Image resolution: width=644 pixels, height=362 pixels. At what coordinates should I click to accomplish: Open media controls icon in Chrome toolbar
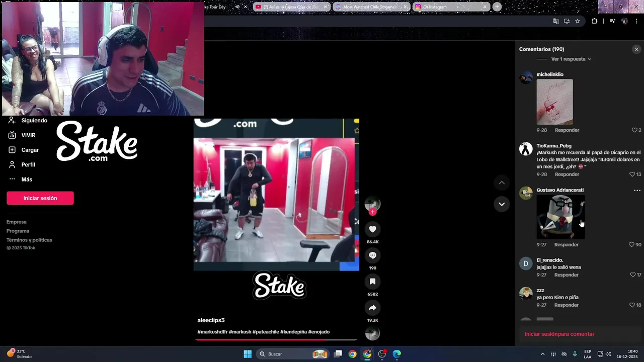tap(612, 21)
